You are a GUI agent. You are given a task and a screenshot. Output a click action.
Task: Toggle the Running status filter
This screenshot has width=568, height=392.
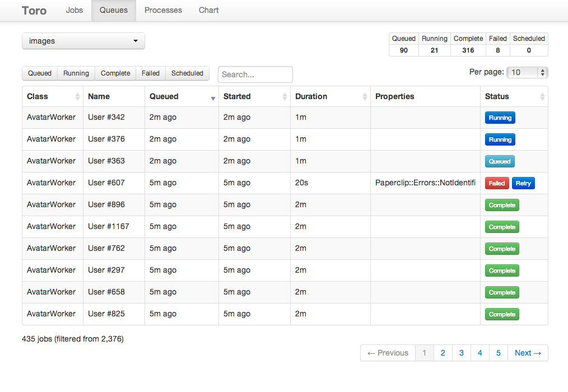pos(76,73)
